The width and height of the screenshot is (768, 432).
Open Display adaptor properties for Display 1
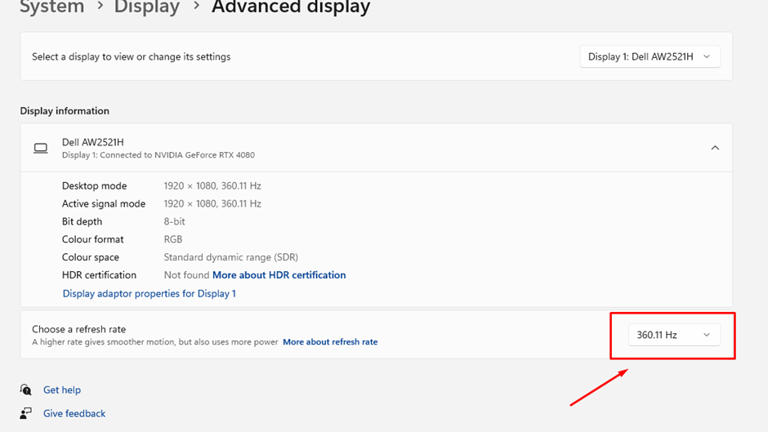(149, 293)
